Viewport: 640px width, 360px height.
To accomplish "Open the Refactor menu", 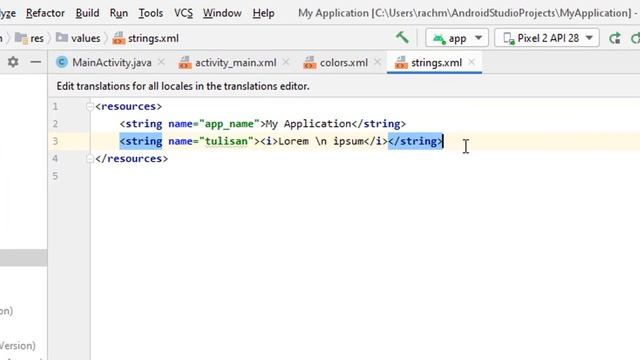I will coord(45,13).
